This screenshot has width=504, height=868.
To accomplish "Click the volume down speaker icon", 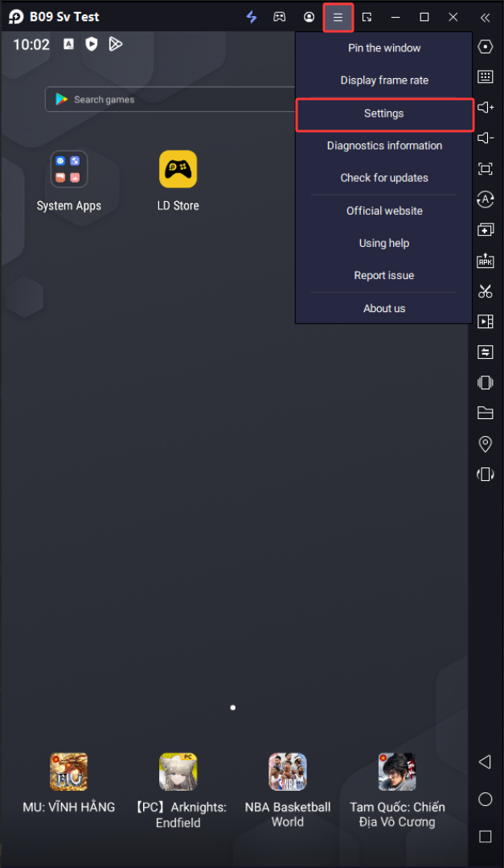I will click(485, 138).
